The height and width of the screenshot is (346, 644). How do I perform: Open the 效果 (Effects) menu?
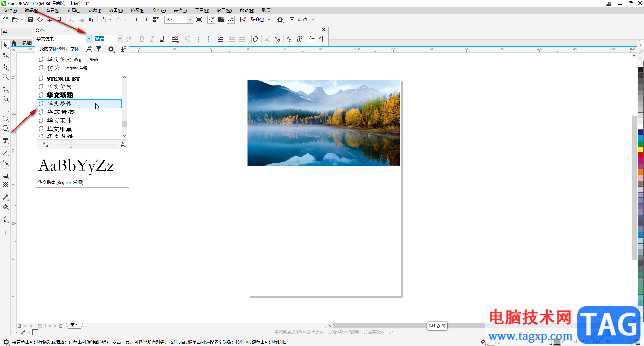pos(116,10)
